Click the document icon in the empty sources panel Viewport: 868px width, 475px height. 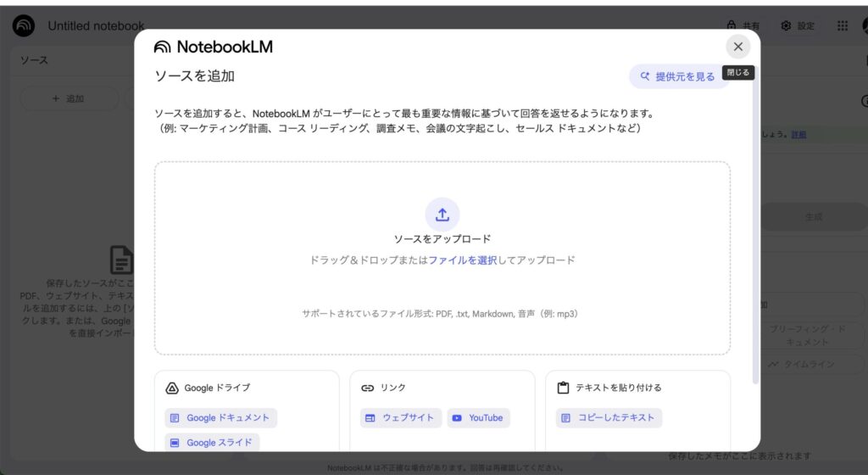click(122, 260)
